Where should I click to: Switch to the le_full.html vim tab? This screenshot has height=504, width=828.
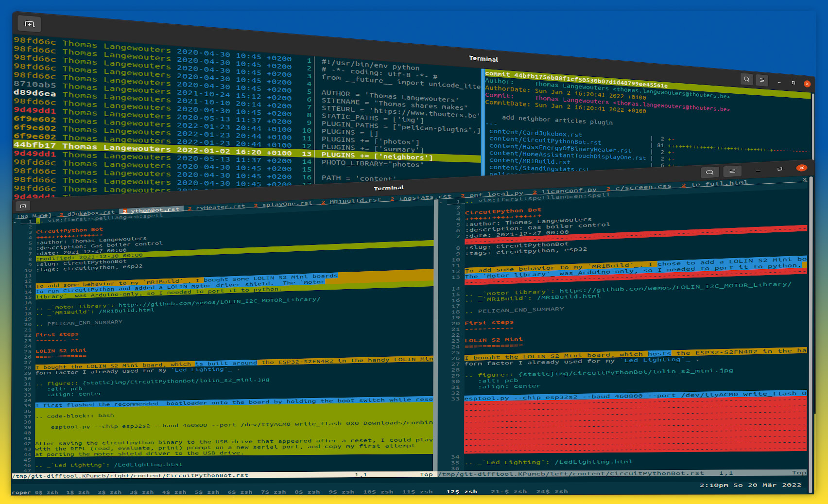click(714, 183)
